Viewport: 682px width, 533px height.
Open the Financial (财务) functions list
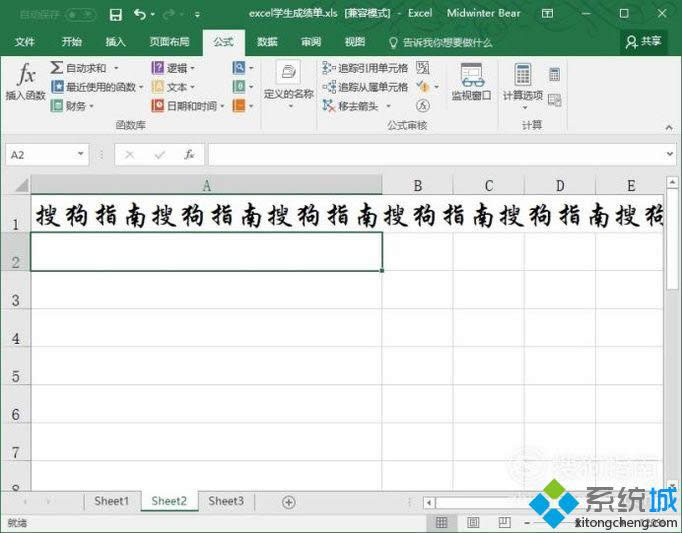coord(72,106)
